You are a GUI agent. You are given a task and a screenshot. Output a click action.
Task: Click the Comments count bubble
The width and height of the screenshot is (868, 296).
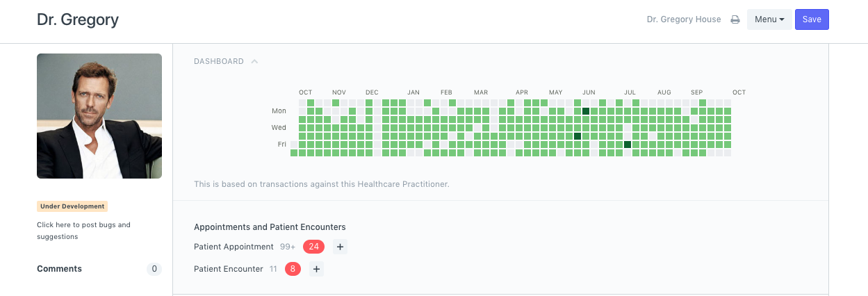tap(154, 269)
